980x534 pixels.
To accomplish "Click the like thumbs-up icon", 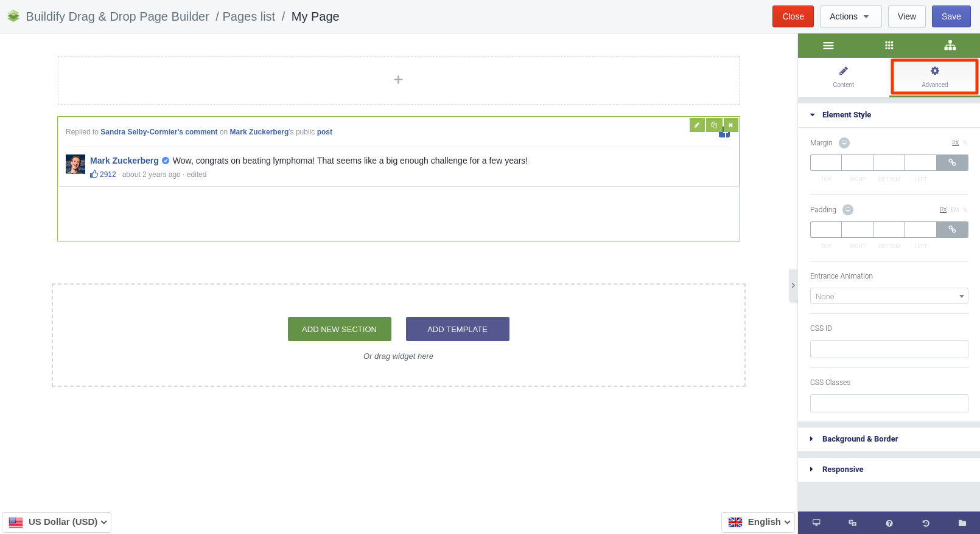I will pyautogui.click(x=94, y=174).
